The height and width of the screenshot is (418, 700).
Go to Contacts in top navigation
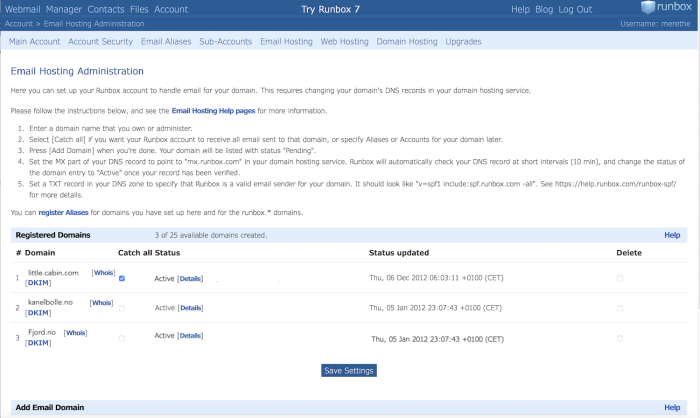[x=106, y=9]
